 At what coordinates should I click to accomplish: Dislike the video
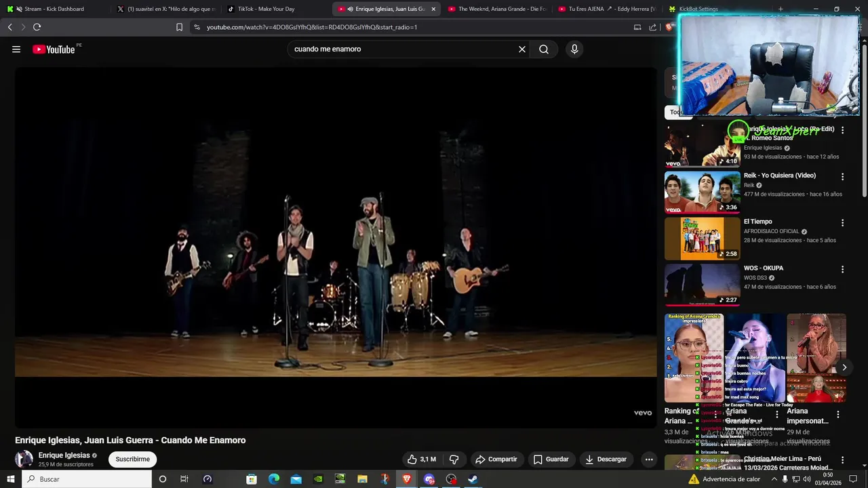[x=454, y=460]
